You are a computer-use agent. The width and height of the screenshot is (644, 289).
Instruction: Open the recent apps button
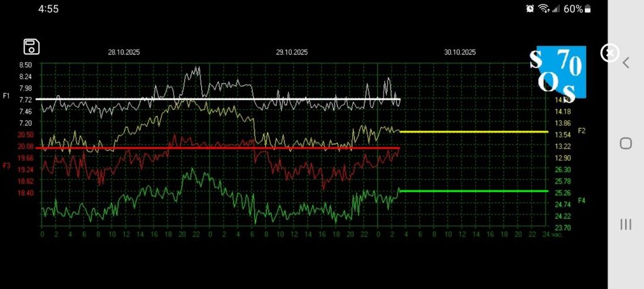click(x=626, y=224)
